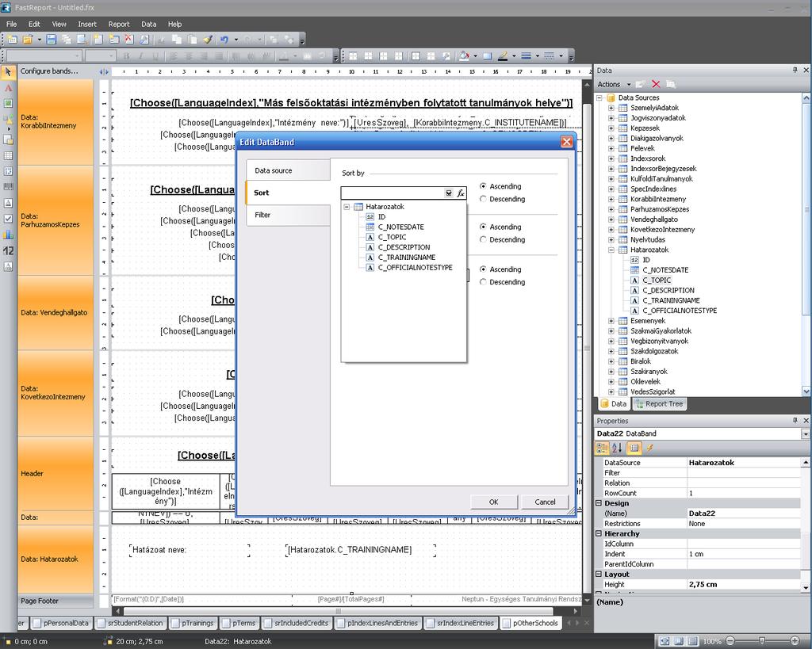Click OK in Edit DataBand dialog
The height and width of the screenshot is (649, 812).
tap(493, 502)
